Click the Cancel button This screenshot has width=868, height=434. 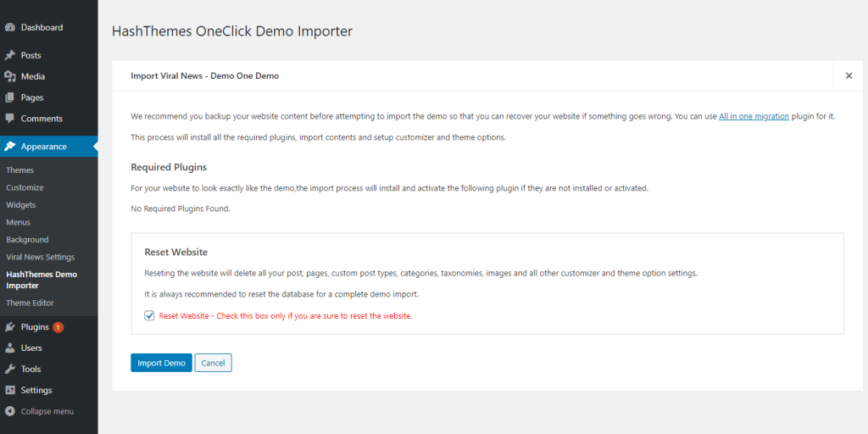coord(213,363)
